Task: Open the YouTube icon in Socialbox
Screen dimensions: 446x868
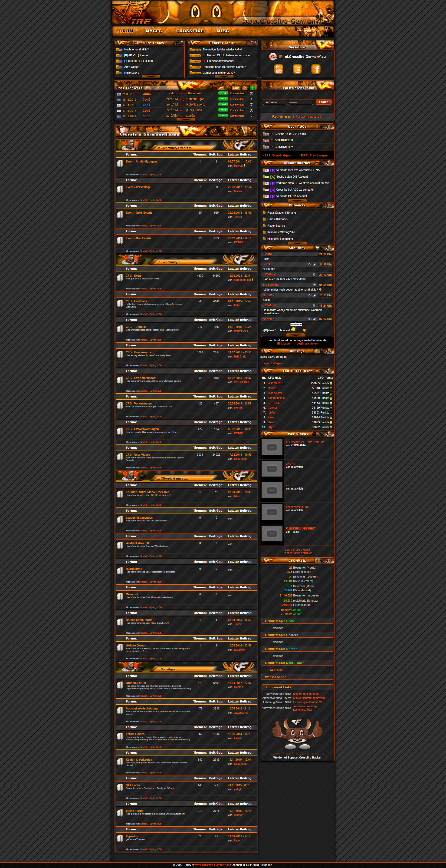Action: tap(279, 69)
